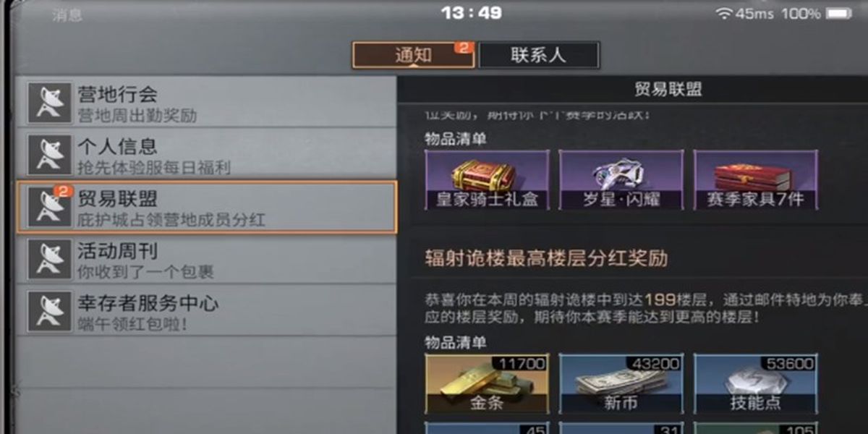868x434 pixels.
Task: Open 营地周出勤奖励 message entry
Action: point(207,102)
